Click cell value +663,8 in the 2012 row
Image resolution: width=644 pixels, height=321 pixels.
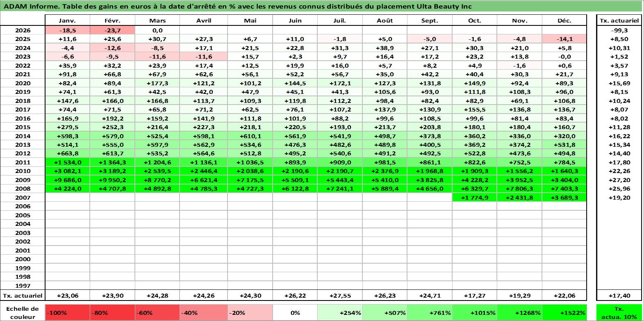tap(67, 153)
